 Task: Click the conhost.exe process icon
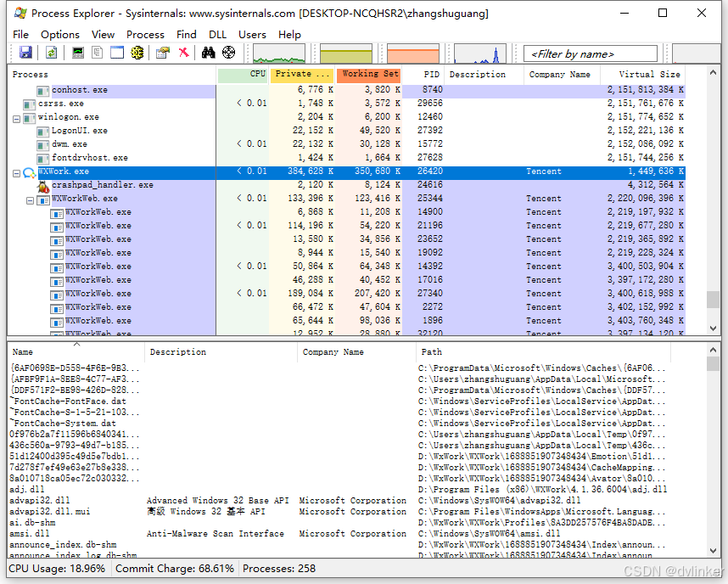pyautogui.click(x=43, y=91)
